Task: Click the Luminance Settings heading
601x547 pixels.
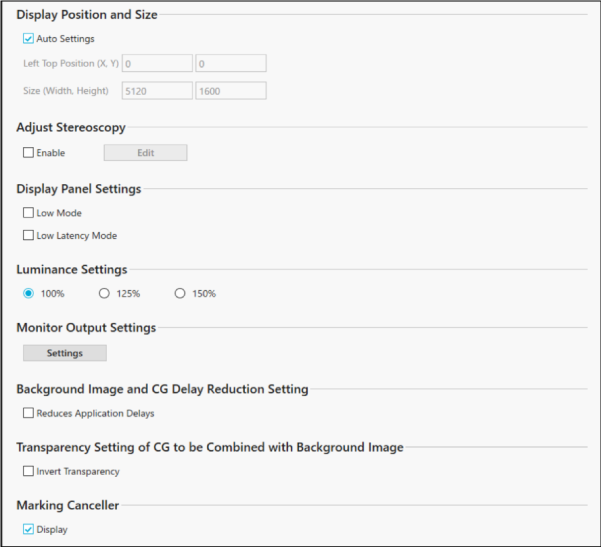Action: click(x=72, y=269)
